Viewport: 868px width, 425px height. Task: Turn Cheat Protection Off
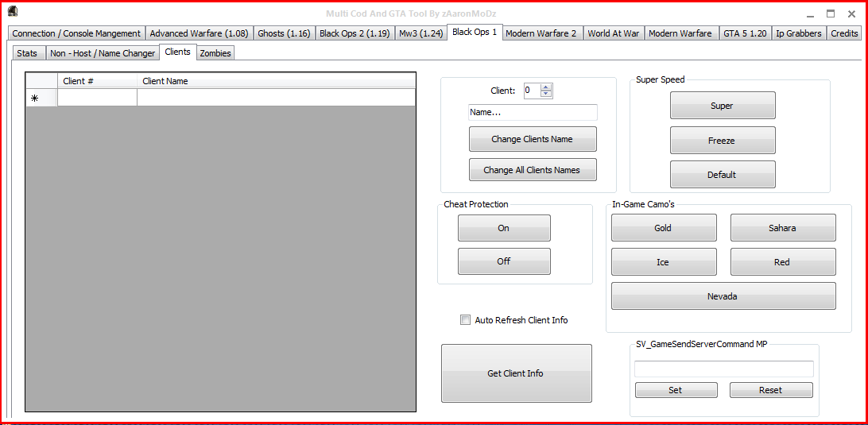pos(504,261)
